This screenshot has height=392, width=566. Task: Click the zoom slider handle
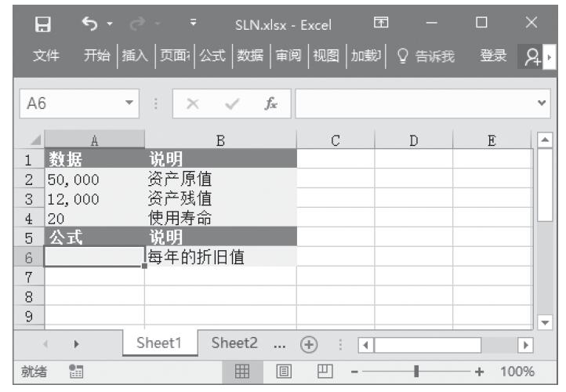coord(416,371)
